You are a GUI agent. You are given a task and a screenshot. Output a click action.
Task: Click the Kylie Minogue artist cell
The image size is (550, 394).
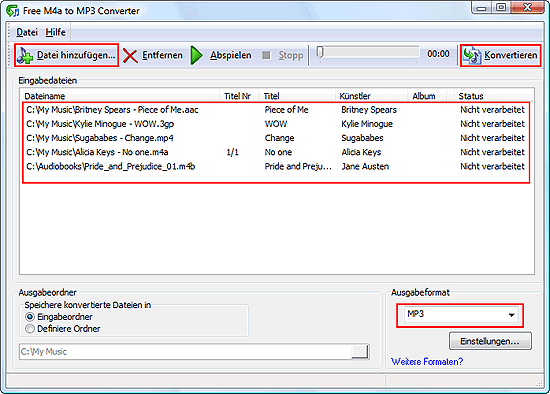point(367,124)
